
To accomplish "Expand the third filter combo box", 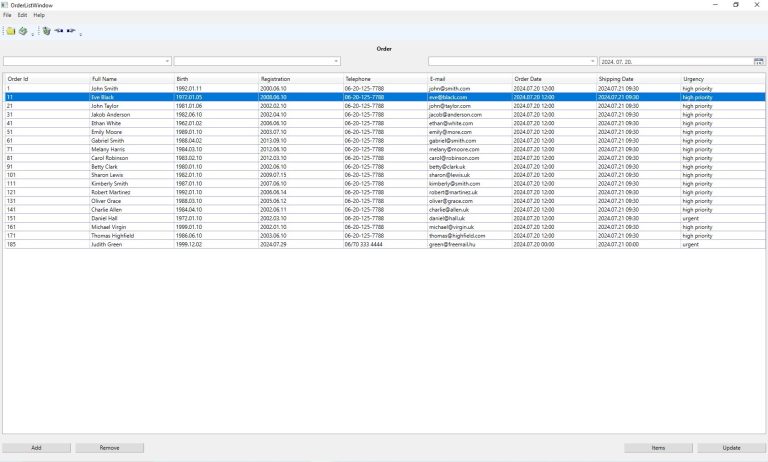I will tap(592, 61).
